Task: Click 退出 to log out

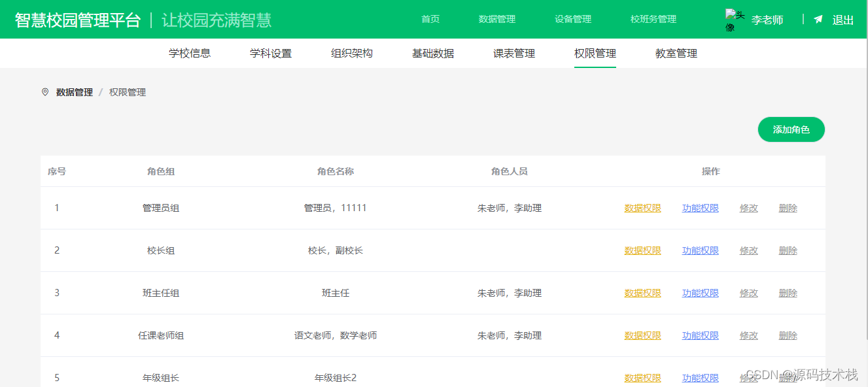Action: (x=843, y=20)
